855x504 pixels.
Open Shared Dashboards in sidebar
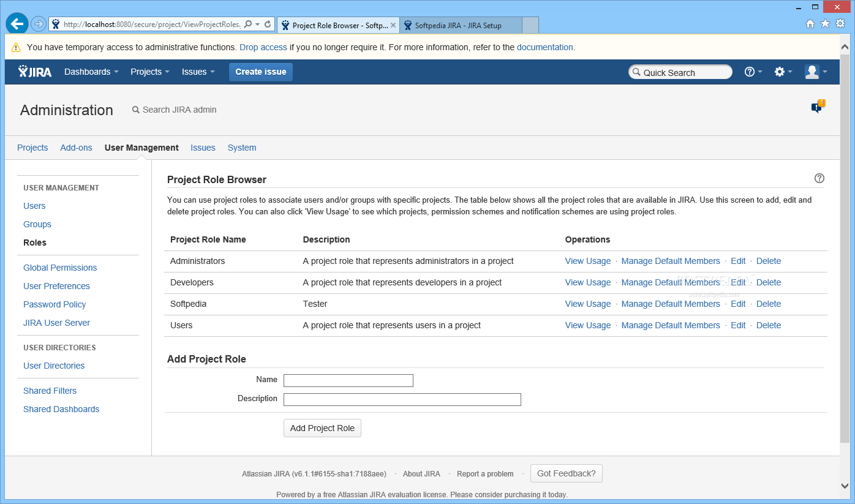[x=61, y=409]
